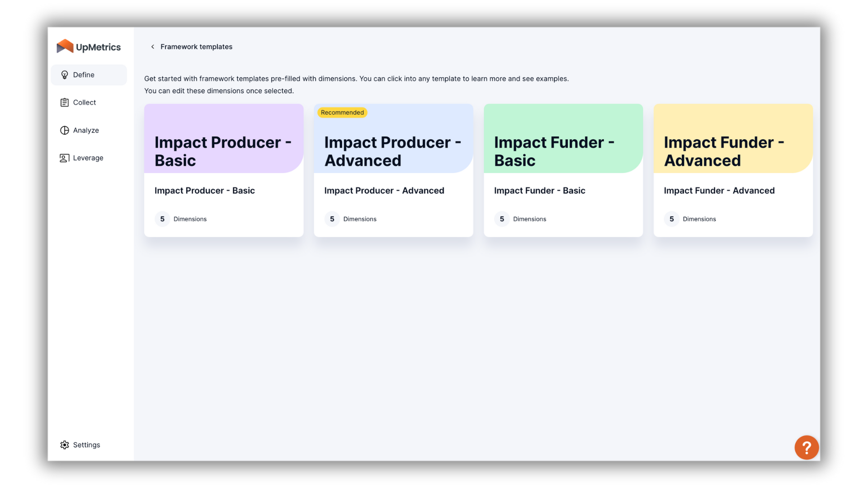Go back using the chevron arrow

[153, 47]
